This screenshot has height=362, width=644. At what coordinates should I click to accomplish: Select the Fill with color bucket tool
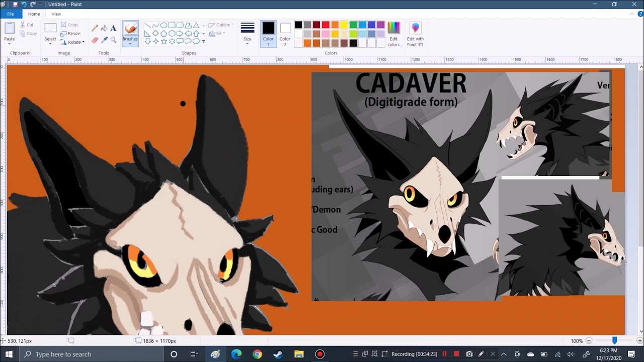pos(104,29)
